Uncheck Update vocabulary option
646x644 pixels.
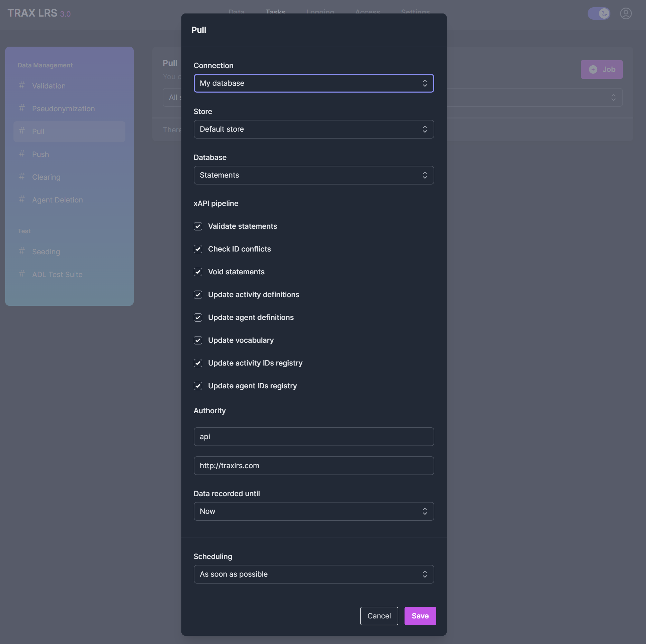click(198, 340)
